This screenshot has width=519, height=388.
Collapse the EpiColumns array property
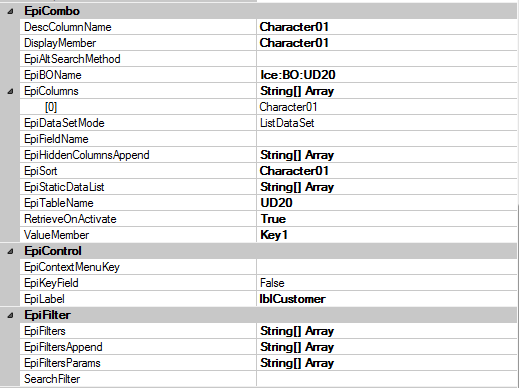tap(10, 91)
